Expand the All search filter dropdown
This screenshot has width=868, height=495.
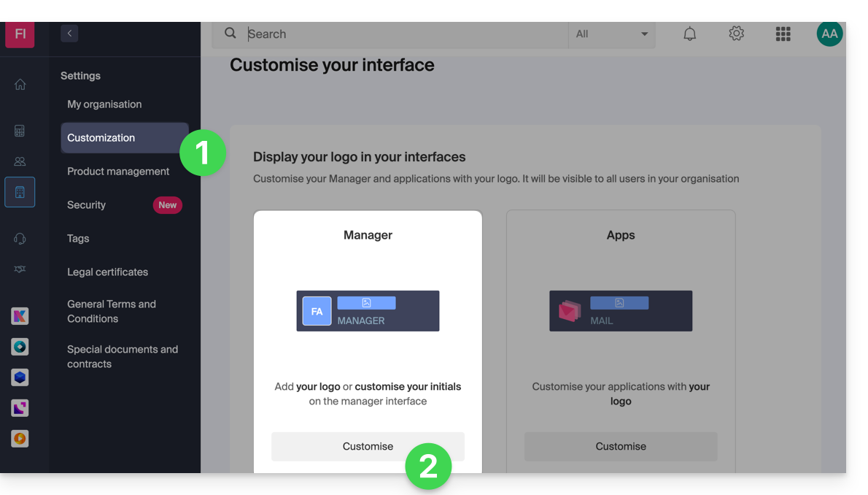(x=611, y=34)
